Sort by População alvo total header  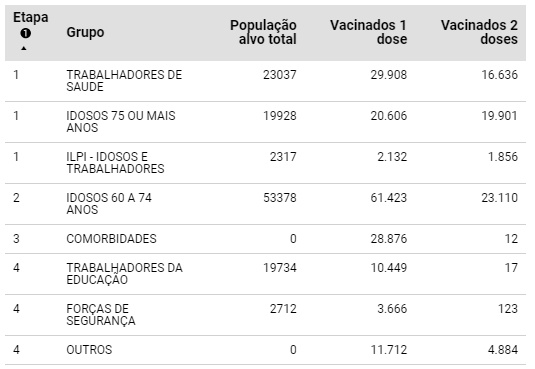tap(263, 32)
